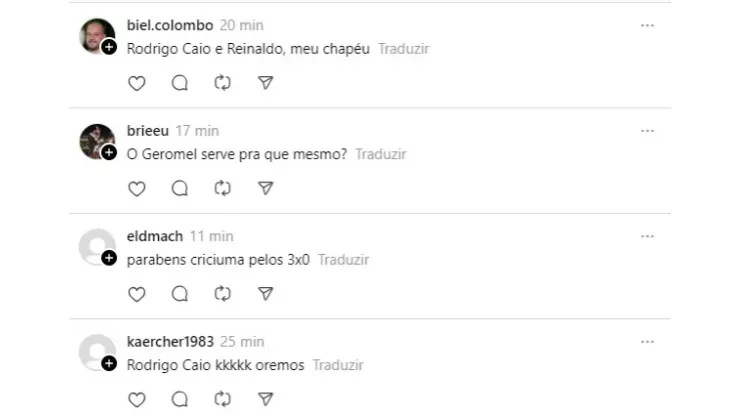Screen dimensions: 740x416
Task: Translate biel.colombo's post with Traduzir
Action: 405,49
